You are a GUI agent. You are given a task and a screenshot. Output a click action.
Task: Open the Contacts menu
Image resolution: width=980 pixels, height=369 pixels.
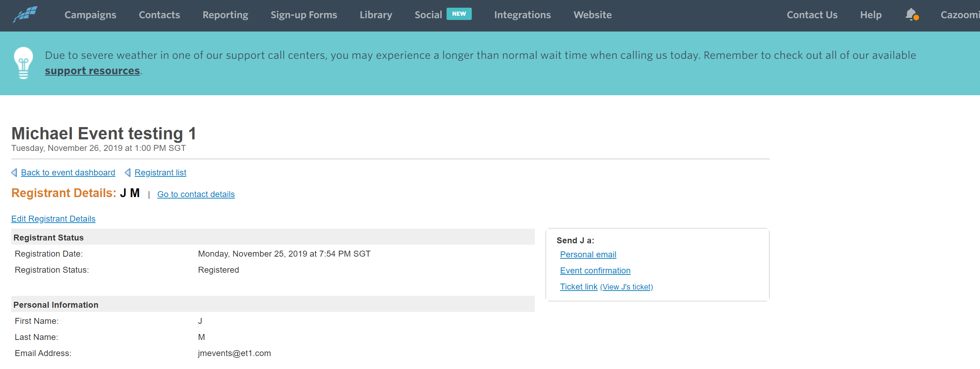point(159,15)
